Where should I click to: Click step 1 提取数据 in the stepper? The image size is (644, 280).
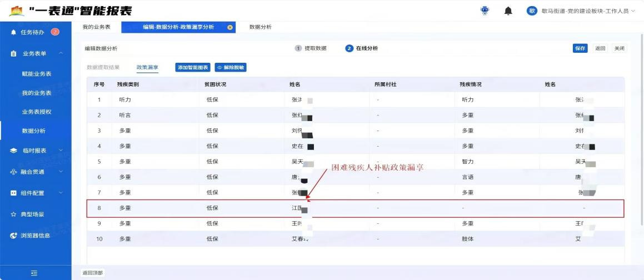(311, 48)
